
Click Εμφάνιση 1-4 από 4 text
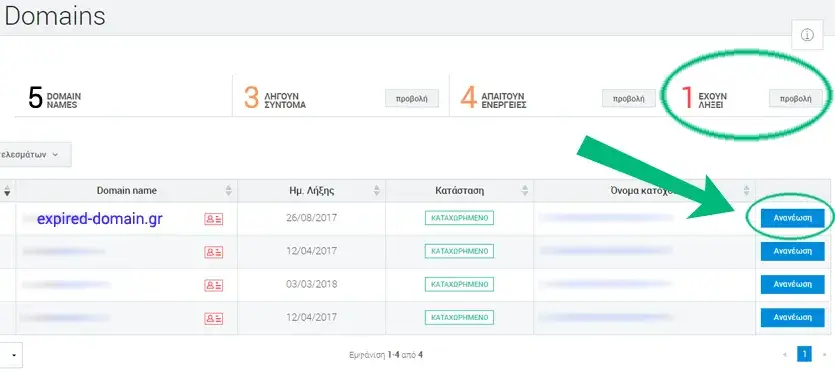(386, 355)
